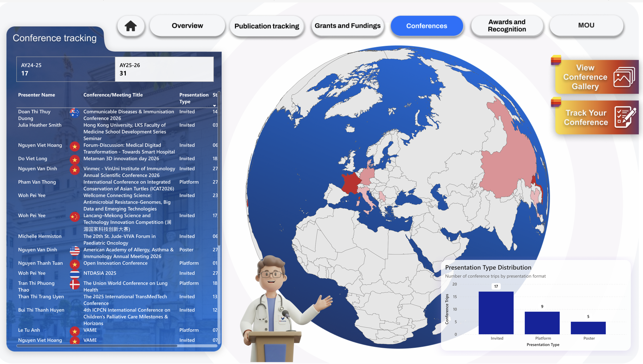The width and height of the screenshot is (643, 364).
Task: Click 'Platform' type in Pham Van Thong row
Action: click(x=189, y=182)
